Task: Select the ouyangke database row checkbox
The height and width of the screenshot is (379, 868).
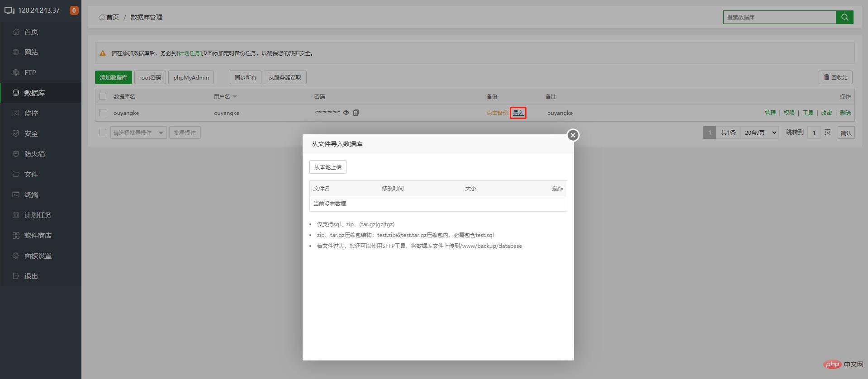Action: pos(103,113)
